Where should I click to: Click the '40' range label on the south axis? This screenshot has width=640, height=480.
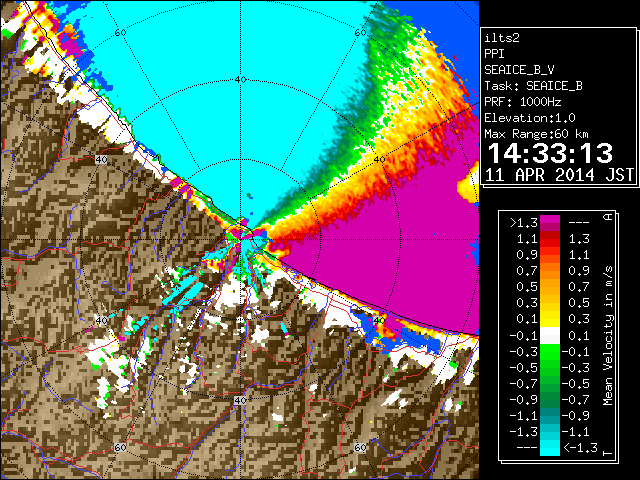click(240, 400)
